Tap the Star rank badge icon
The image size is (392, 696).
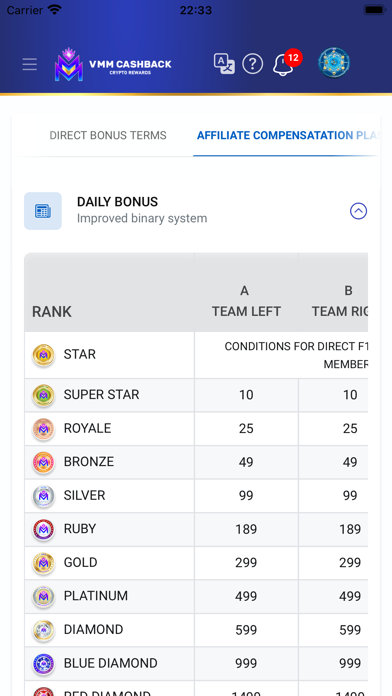click(44, 355)
